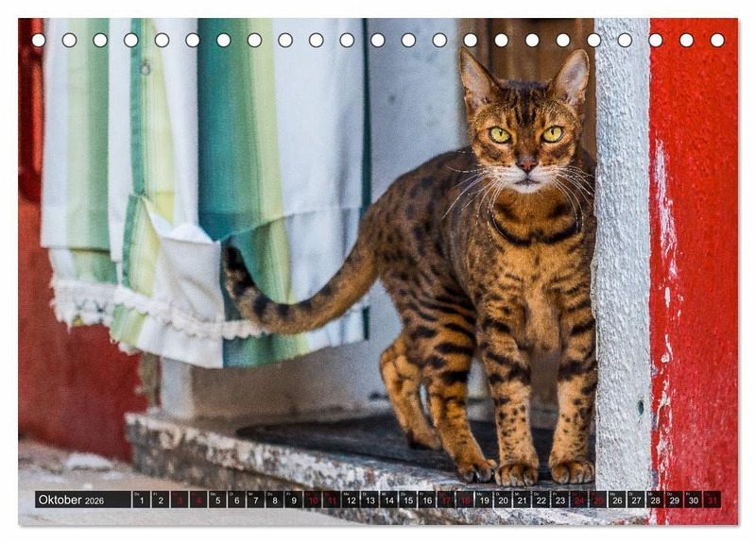Choose day 20 in the date strip

[x=504, y=500]
